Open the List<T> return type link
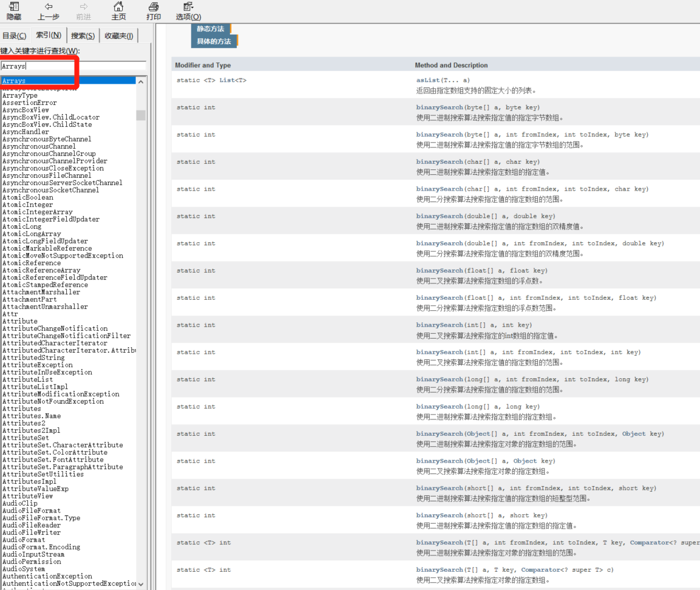This screenshot has width=700, height=590. pos(233,80)
